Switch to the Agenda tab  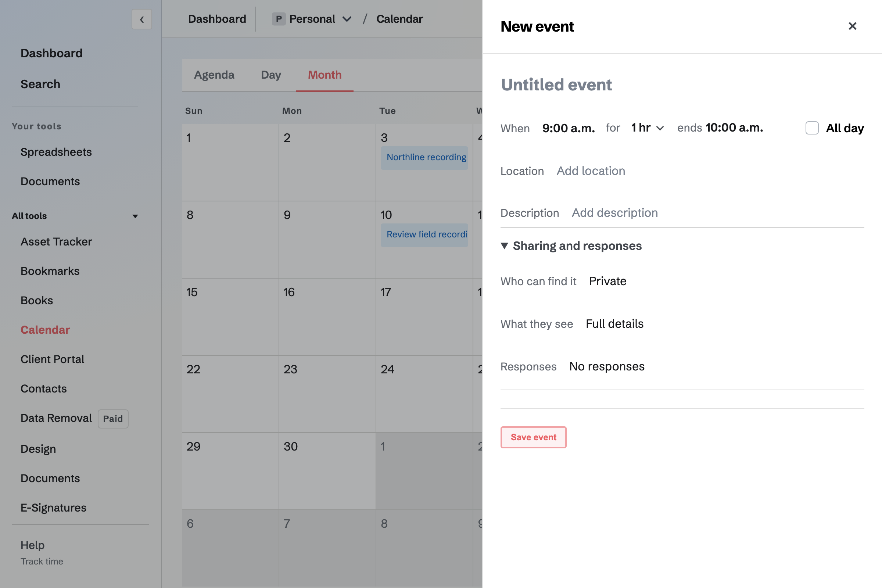point(214,75)
